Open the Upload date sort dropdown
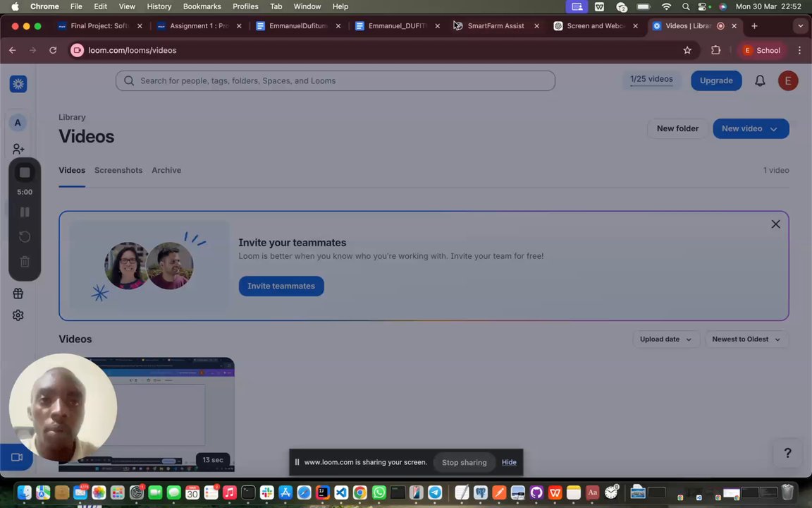812x508 pixels. coord(666,339)
